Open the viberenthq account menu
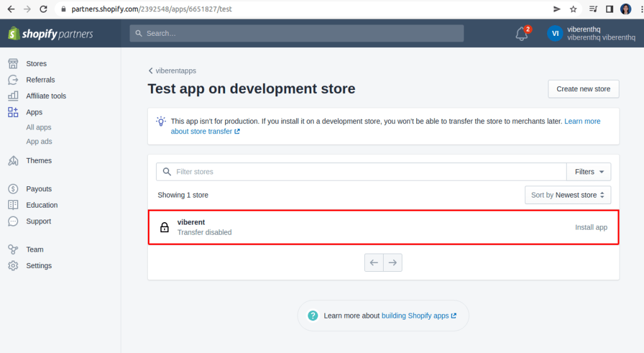Viewport: 644px width, 353px height. [x=591, y=33]
